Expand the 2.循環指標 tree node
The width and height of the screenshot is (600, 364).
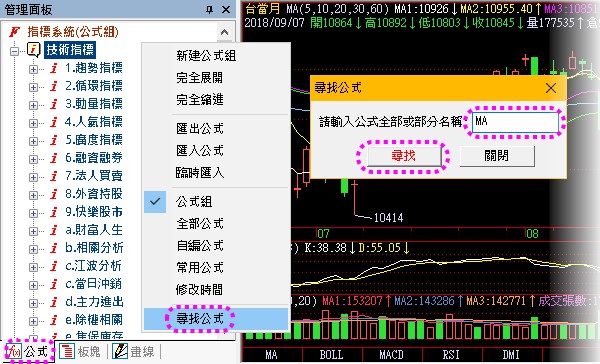tap(33, 87)
